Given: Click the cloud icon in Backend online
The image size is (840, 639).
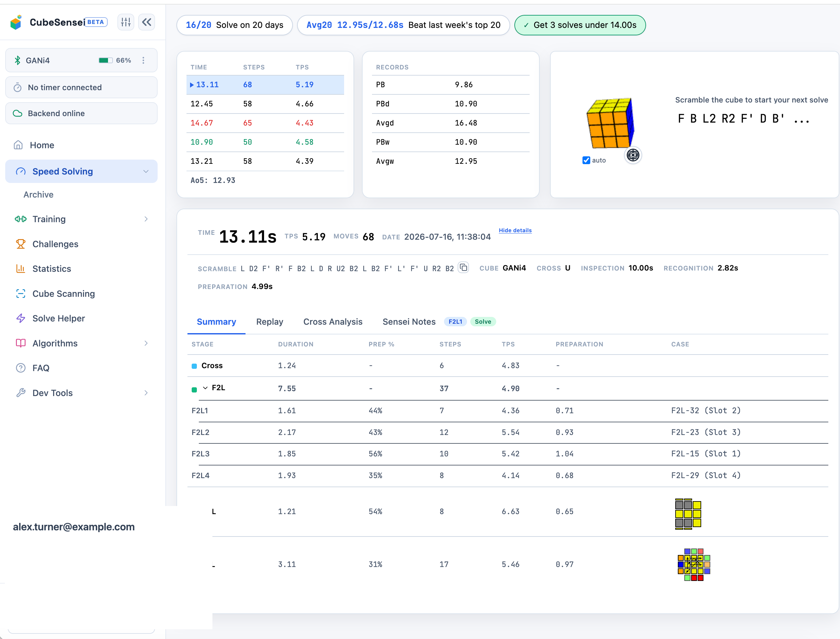Looking at the screenshot, I should tap(18, 113).
